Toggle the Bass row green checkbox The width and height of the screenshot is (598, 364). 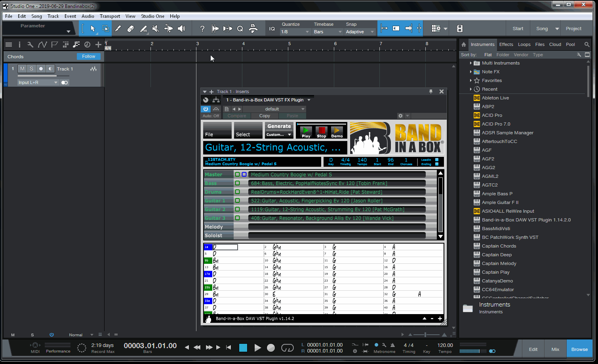pyautogui.click(x=237, y=183)
